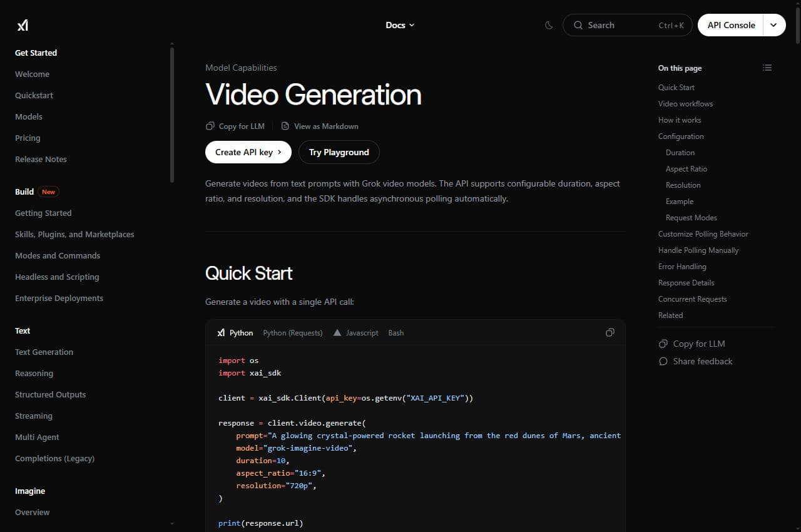Screen dimensions: 801x532
Task: Open Multi Agent page
Action: pos(37,437)
